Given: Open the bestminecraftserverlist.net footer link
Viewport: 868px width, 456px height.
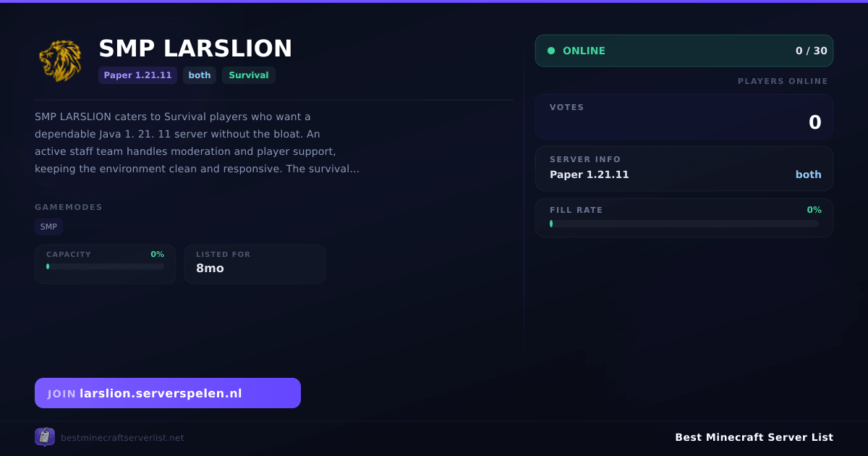Looking at the screenshot, I should click(122, 437).
